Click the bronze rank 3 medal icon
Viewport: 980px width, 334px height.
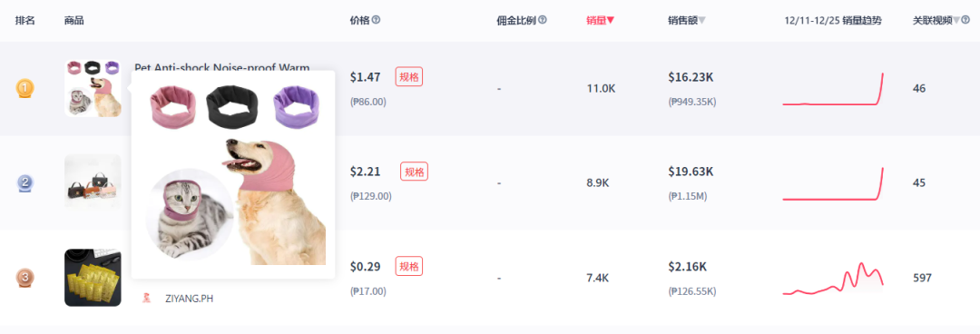pos(25,278)
